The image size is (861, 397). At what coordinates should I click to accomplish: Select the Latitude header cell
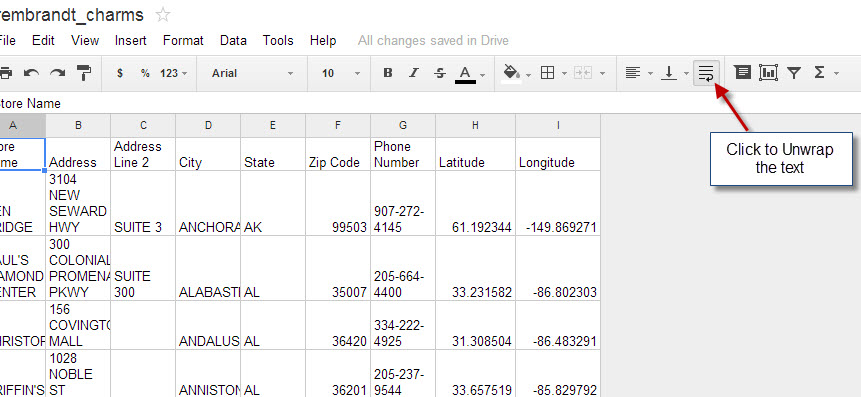tap(476, 154)
